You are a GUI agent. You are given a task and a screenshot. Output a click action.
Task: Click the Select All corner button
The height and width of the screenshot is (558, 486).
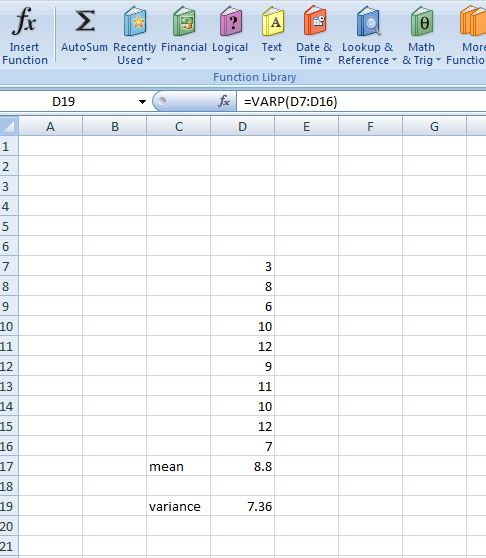tap(9, 126)
